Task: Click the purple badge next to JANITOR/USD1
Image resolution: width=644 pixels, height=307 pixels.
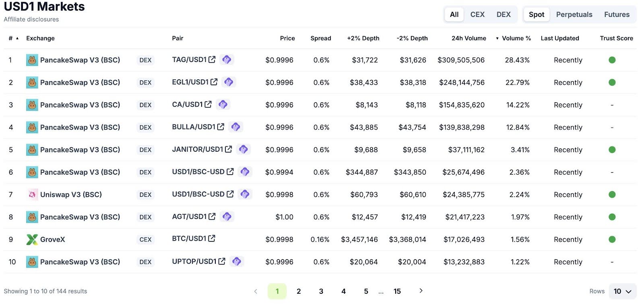Action: [244, 149]
